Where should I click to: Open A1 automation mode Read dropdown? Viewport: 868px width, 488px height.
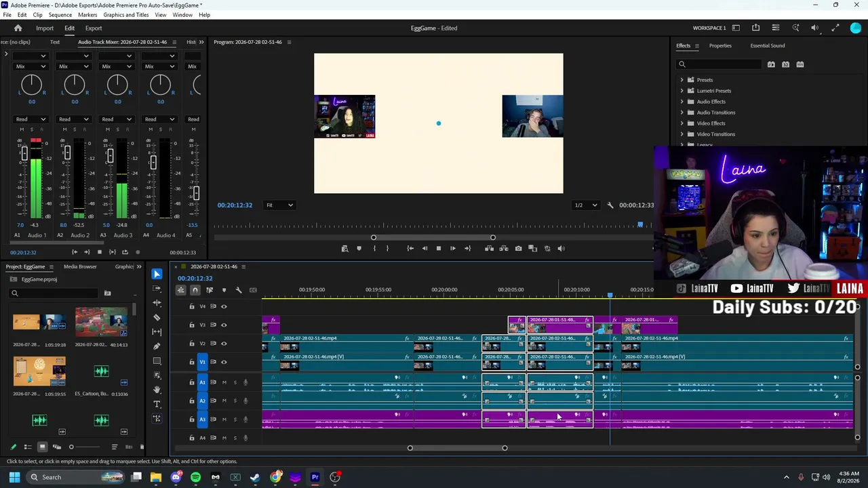tap(31, 119)
